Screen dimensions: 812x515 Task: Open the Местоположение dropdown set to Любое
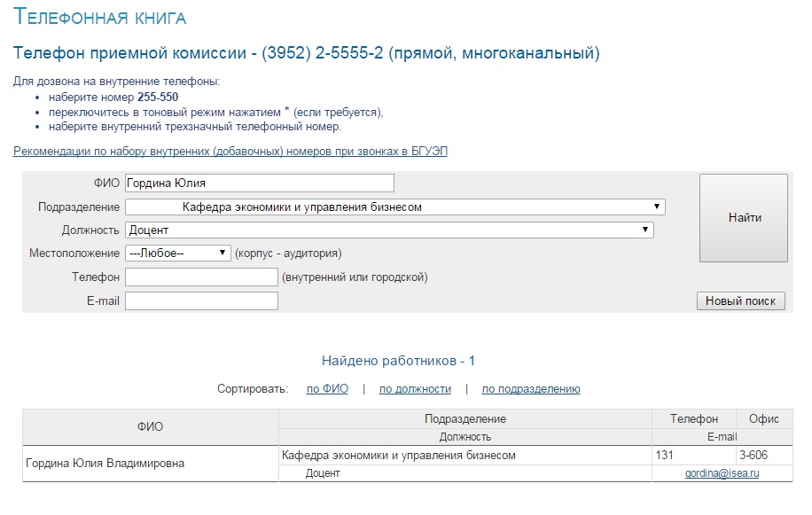click(177, 254)
